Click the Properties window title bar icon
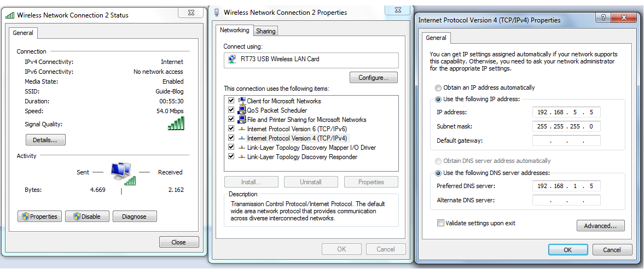This screenshot has height=269, width=644. (x=217, y=13)
